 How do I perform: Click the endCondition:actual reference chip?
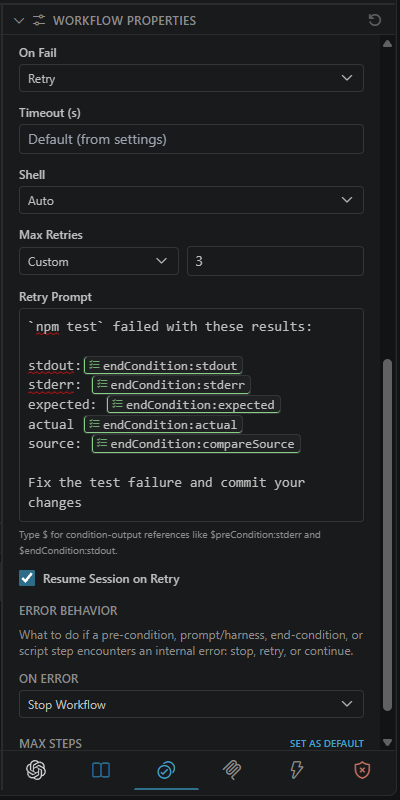pyautogui.click(x=163, y=424)
